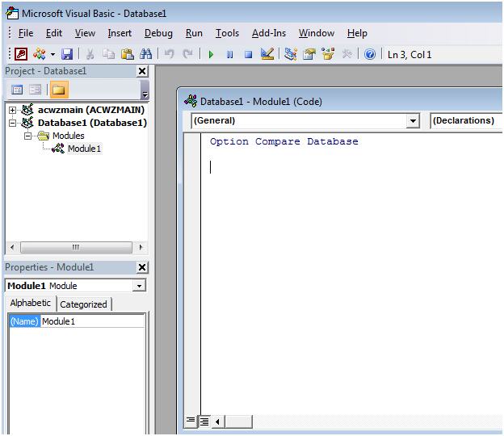Click the Find binoculars icon
The width and height of the screenshot is (504, 436).
146,54
